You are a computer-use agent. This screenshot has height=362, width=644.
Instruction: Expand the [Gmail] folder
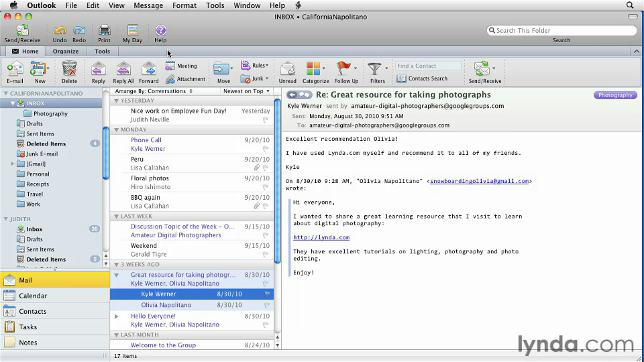pos(13,164)
